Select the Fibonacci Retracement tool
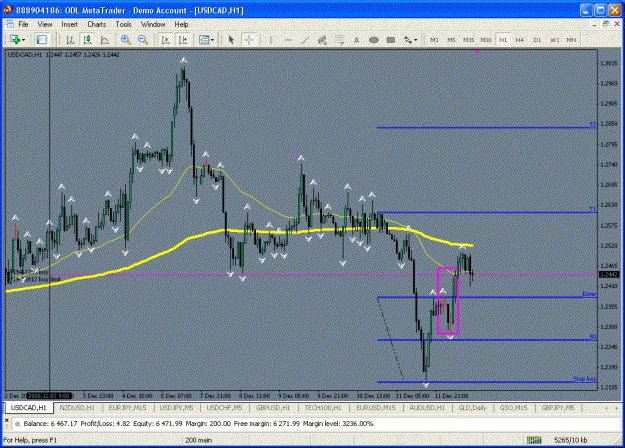The image size is (625, 448). click(339, 40)
